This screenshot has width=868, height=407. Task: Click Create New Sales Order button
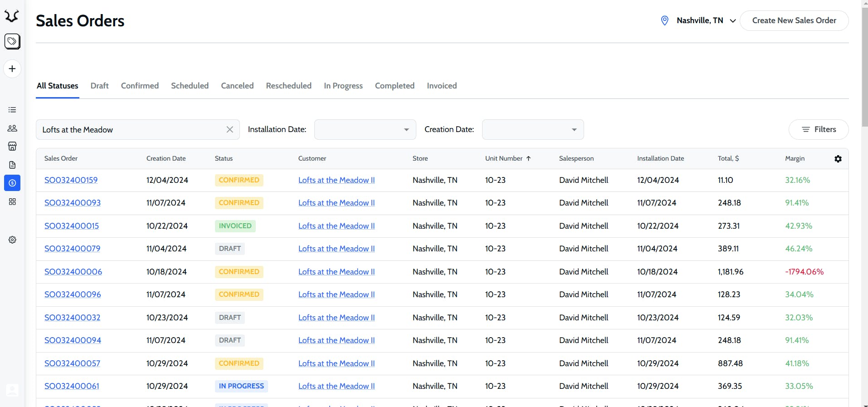[x=794, y=20]
